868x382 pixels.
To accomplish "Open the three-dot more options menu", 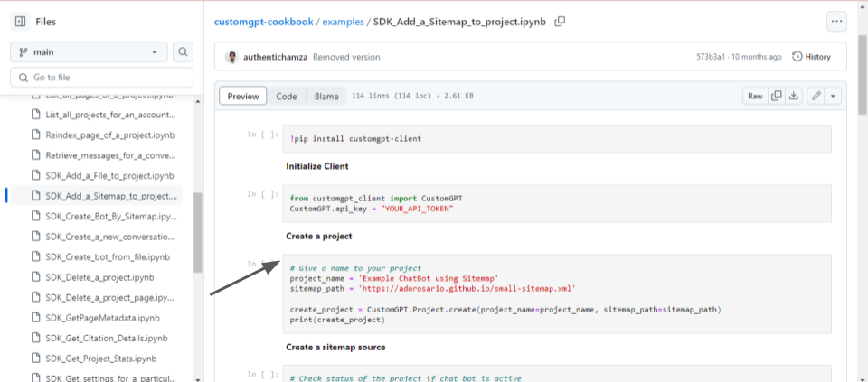I will coord(836,22).
